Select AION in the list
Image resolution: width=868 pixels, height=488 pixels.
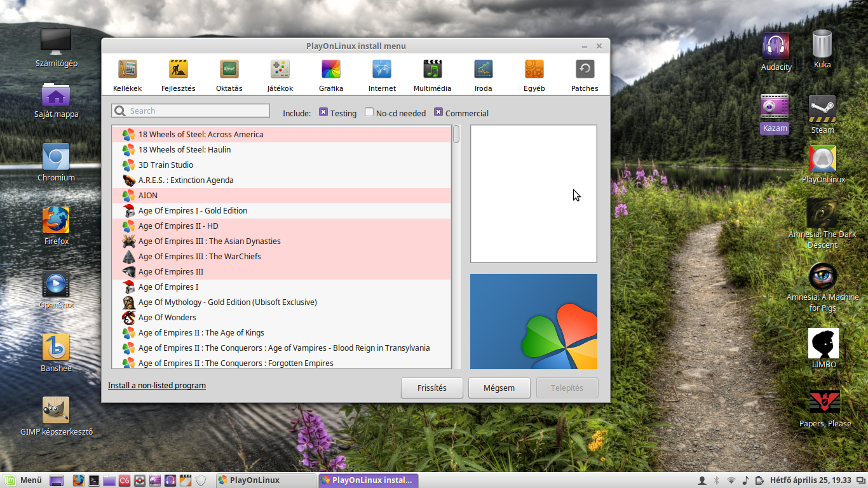pos(281,195)
